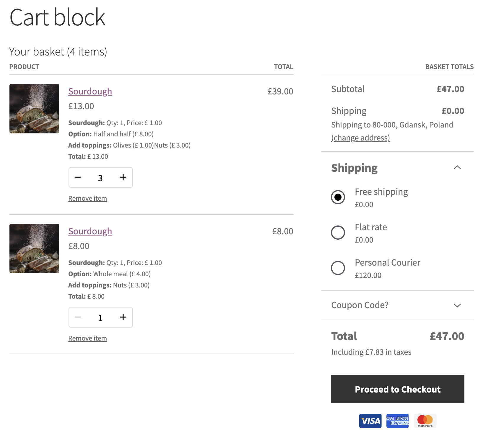Image resolution: width=491 pixels, height=448 pixels.
Task: Select the Flat rate shipping option
Action: 338,233
